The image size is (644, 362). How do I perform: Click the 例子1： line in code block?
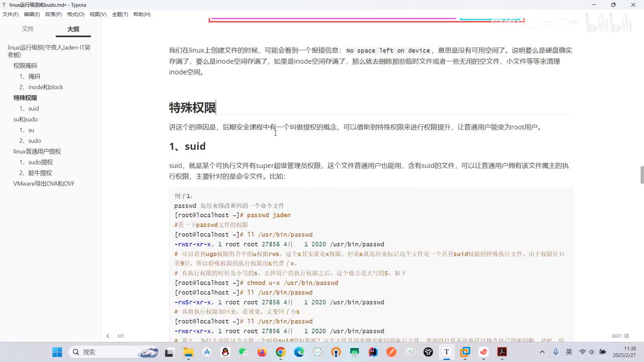point(184,196)
